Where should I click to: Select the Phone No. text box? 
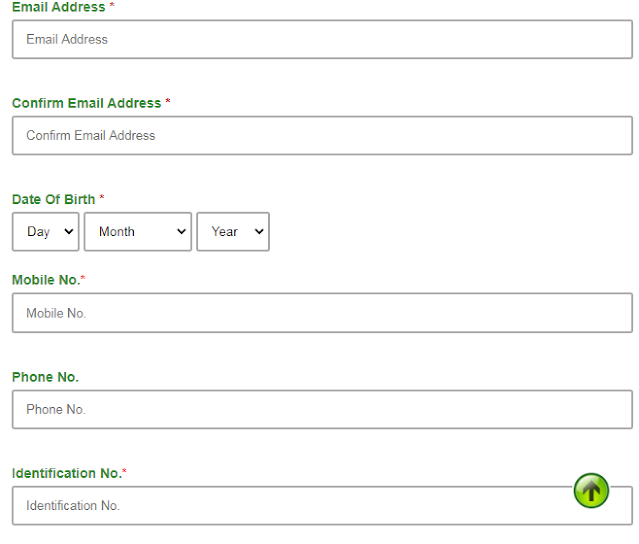pos(322,409)
